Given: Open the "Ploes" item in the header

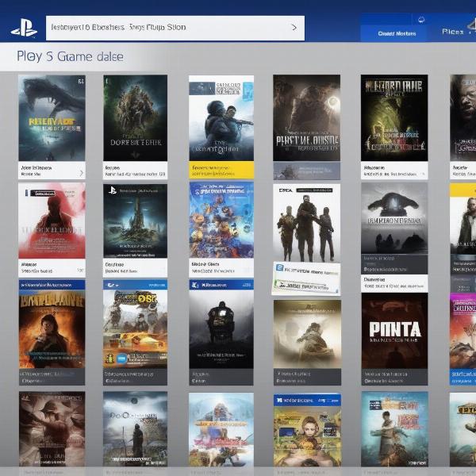Looking at the screenshot, I should (x=453, y=32).
